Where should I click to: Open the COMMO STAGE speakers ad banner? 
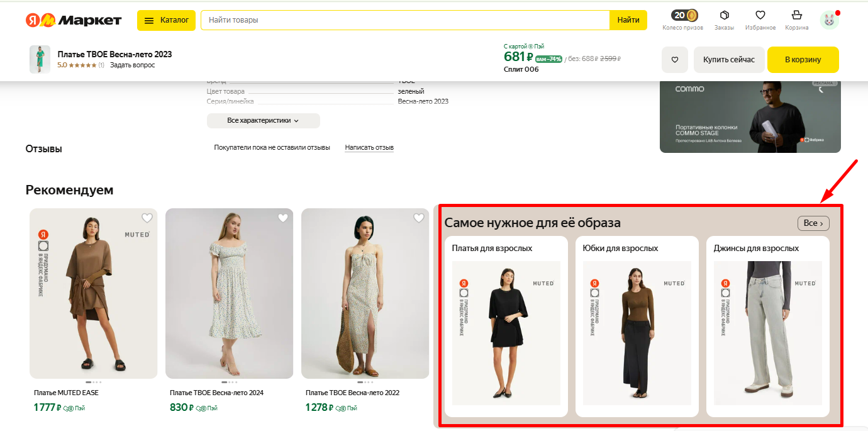(750, 117)
